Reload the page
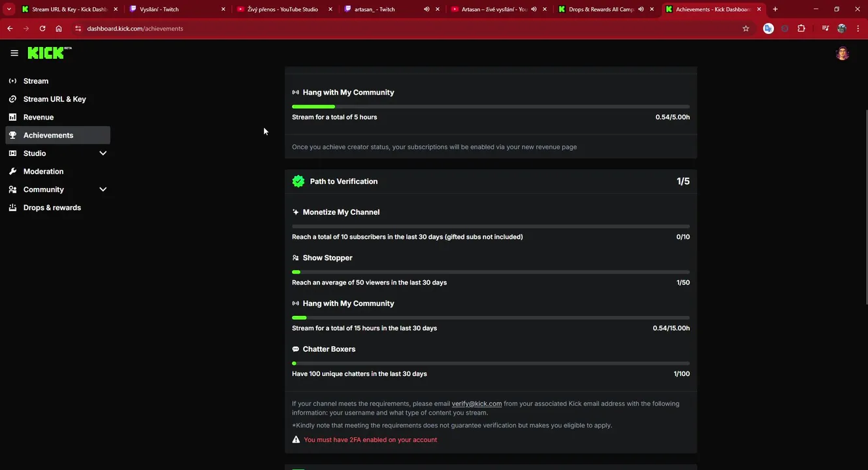 tap(42, 29)
